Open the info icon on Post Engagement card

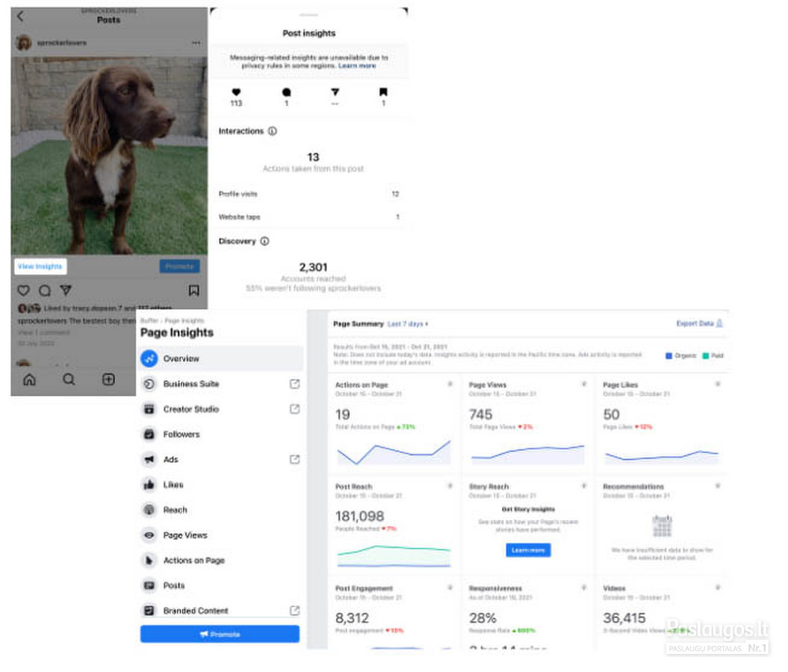point(450,587)
